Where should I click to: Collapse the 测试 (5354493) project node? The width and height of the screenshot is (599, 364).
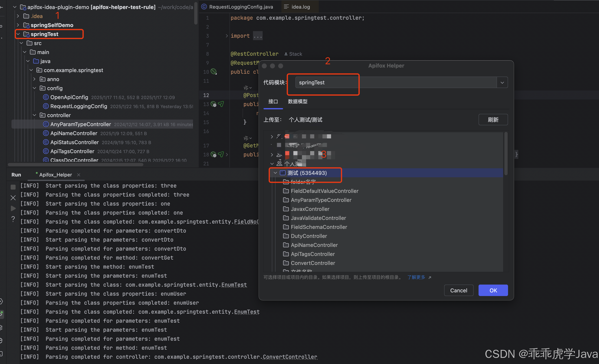pyautogui.click(x=275, y=173)
